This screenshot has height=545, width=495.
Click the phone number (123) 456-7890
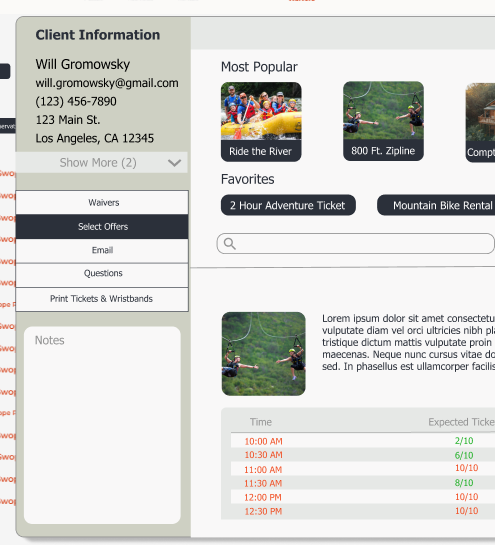[x=76, y=101]
